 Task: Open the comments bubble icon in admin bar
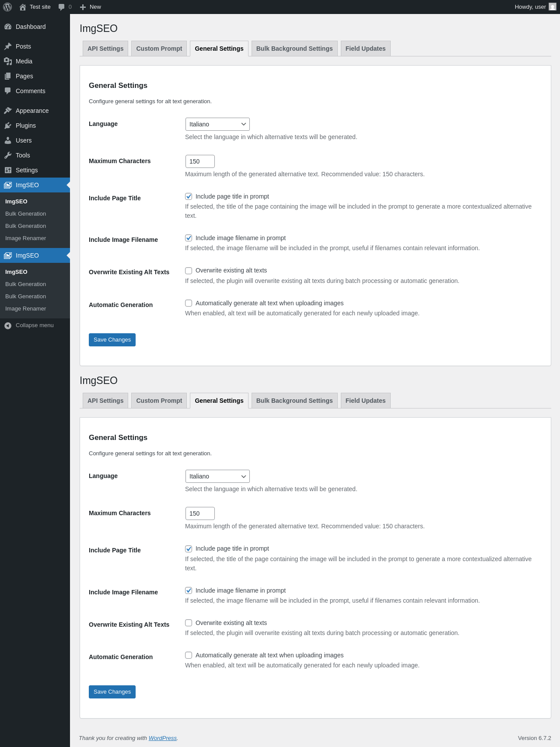(61, 7)
